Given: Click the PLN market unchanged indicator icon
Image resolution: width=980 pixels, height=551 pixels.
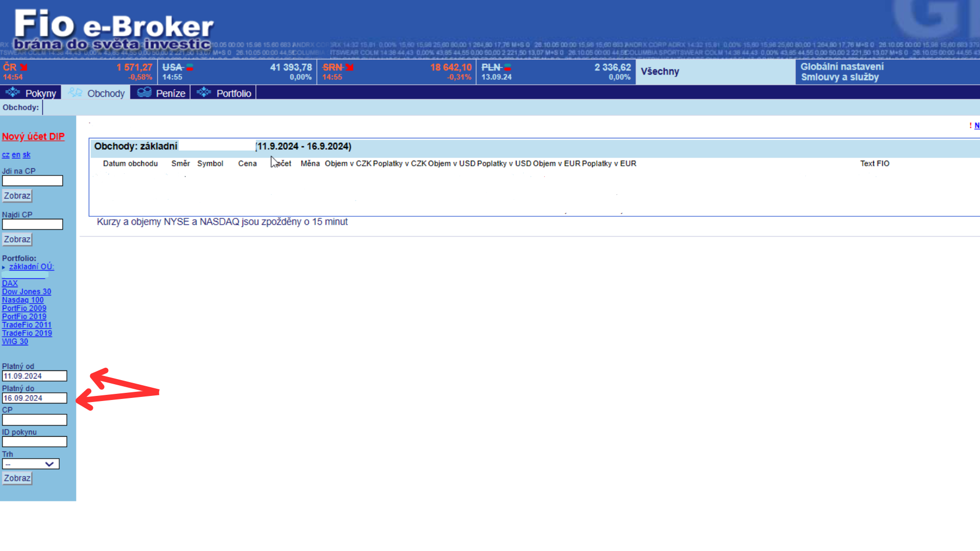Looking at the screenshot, I should tap(507, 67).
